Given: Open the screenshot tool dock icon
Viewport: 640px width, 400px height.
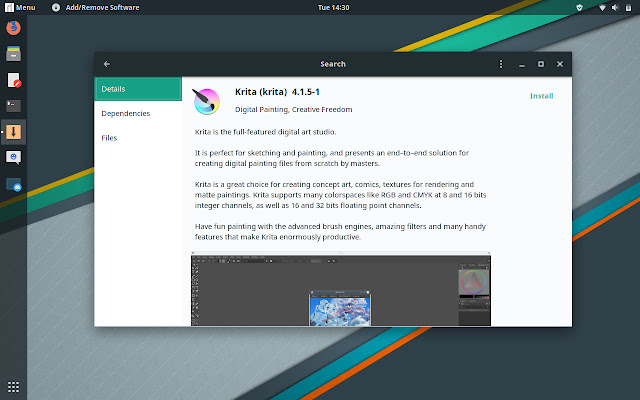Looking at the screenshot, I should click(13, 184).
